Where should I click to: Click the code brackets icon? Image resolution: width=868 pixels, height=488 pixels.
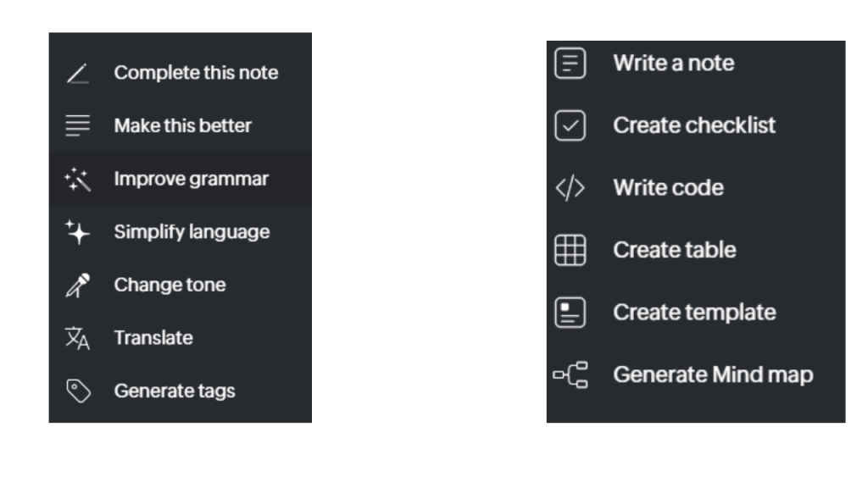click(570, 188)
